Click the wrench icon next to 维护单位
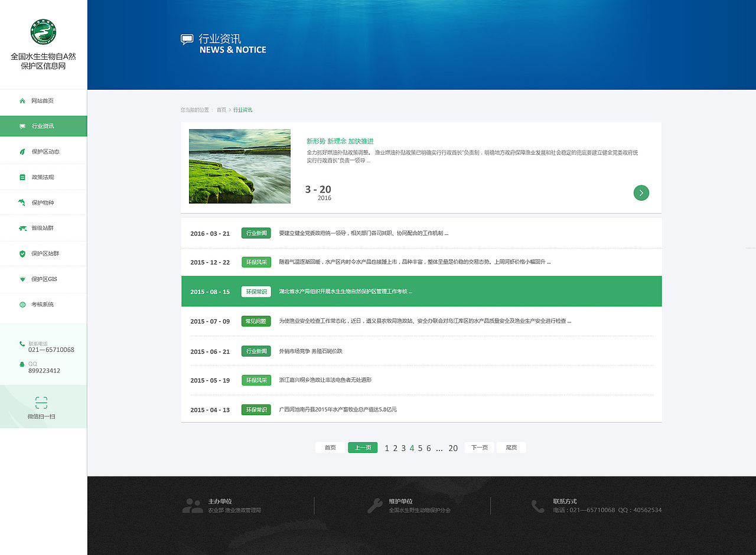This screenshot has height=555, width=756. click(x=375, y=505)
